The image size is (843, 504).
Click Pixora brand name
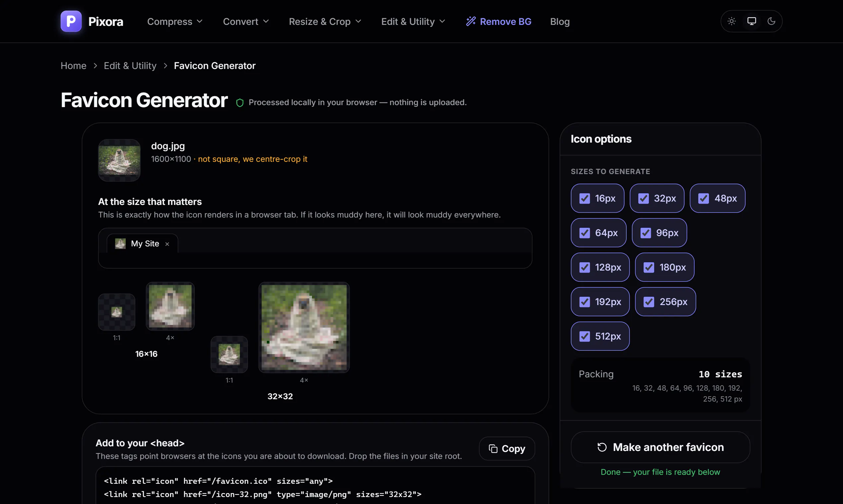pyautogui.click(x=106, y=22)
